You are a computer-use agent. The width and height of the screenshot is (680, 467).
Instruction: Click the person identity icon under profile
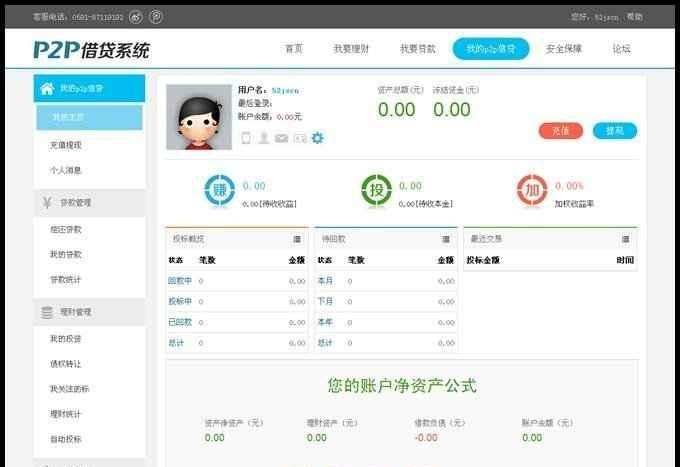coord(263,138)
